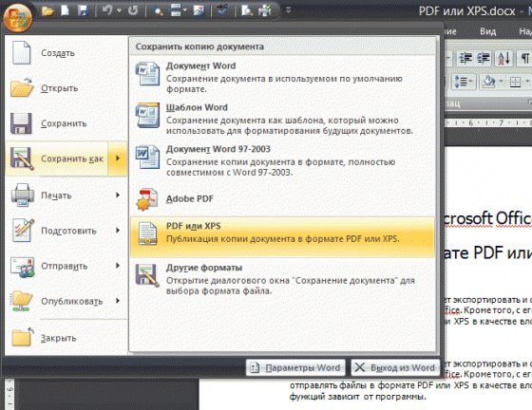
Task: Click the Выход из Word button
Action: tap(395, 367)
